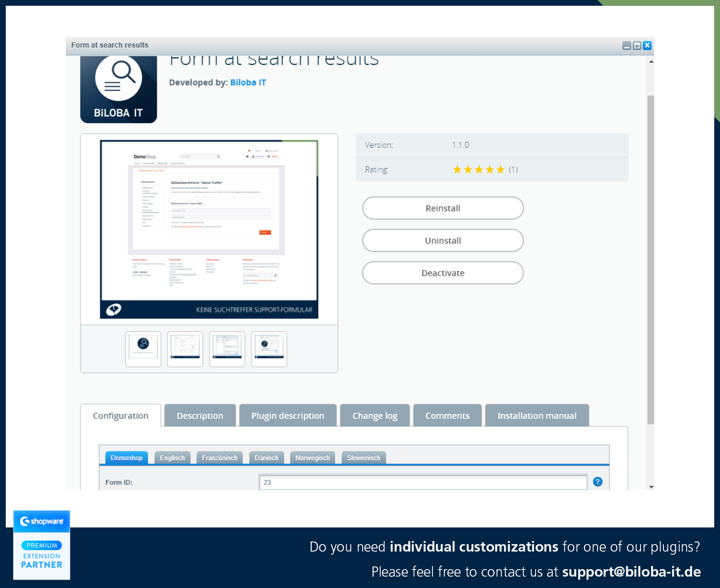Select the Demoshop shop tab

click(x=126, y=458)
